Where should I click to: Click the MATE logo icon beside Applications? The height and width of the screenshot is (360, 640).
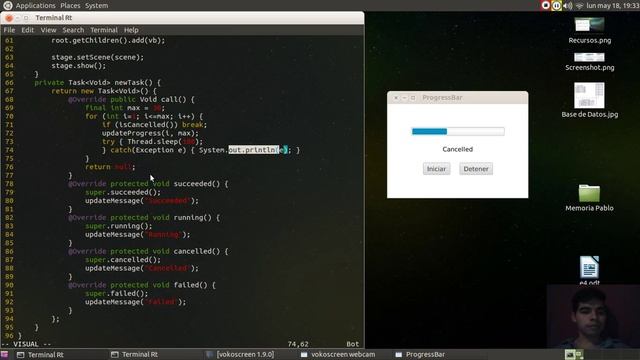pyautogui.click(x=7, y=5)
